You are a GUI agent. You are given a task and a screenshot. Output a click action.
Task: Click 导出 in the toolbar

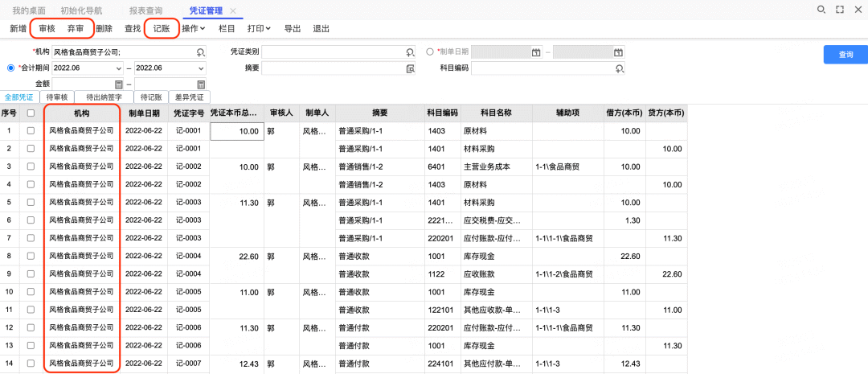pos(293,28)
